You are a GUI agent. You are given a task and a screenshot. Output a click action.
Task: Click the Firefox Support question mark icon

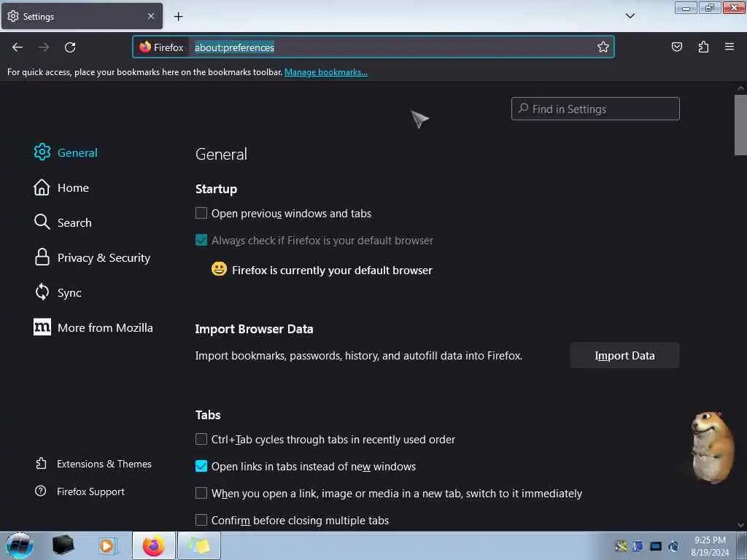(x=41, y=491)
